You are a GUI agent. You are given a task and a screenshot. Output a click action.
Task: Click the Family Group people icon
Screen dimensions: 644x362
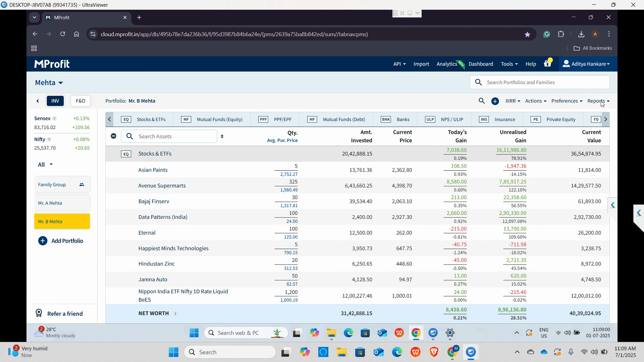point(82,185)
